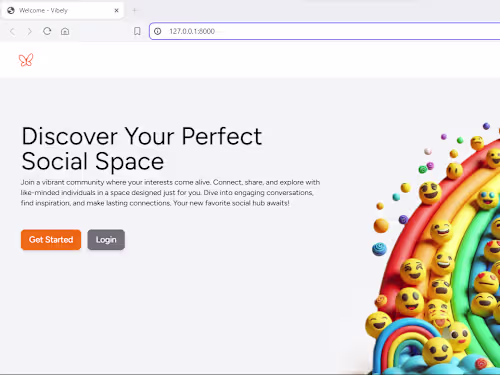Open the browser home page icon
Image resolution: width=500 pixels, height=375 pixels.
[65, 31]
